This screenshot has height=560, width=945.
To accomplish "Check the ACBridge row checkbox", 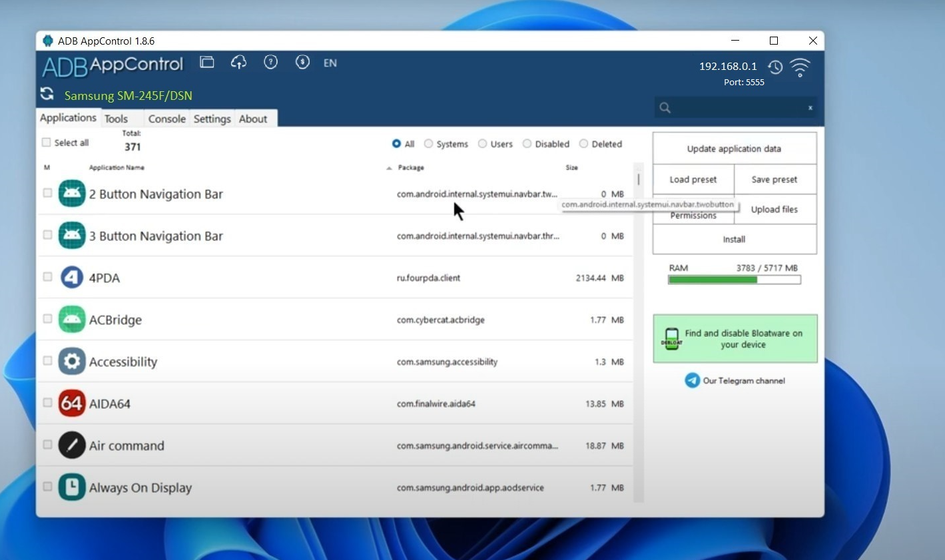I will click(47, 319).
